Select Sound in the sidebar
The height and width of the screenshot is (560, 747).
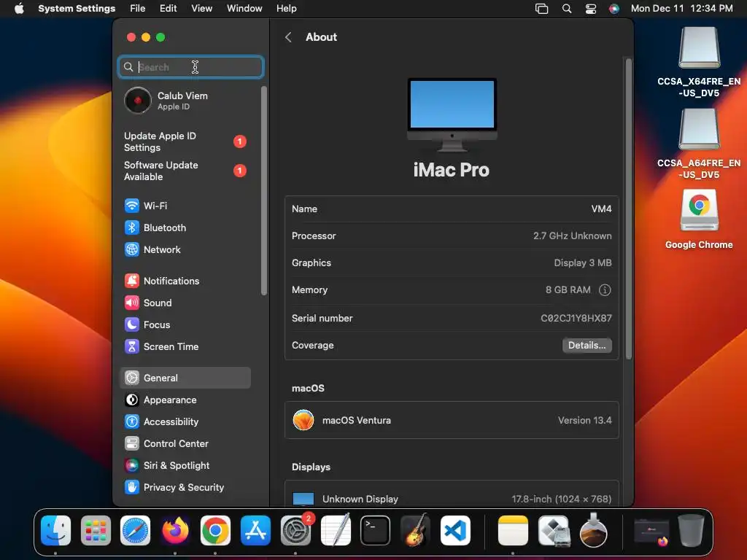(x=185, y=303)
